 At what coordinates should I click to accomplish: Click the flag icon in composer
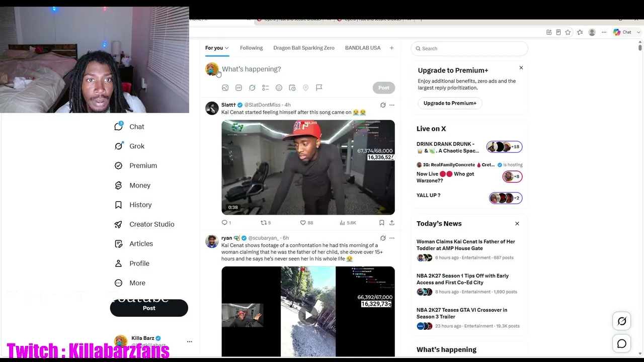(x=319, y=87)
